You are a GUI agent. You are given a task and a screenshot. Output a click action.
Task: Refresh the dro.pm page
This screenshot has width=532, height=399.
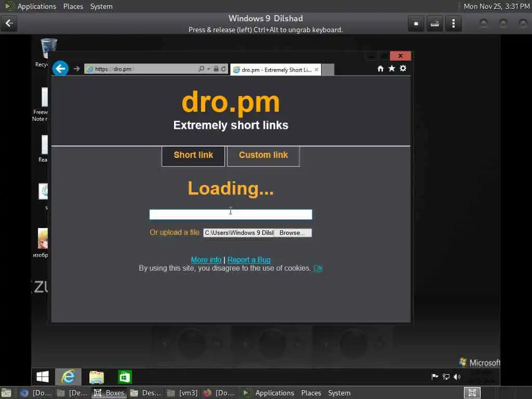pyautogui.click(x=223, y=69)
